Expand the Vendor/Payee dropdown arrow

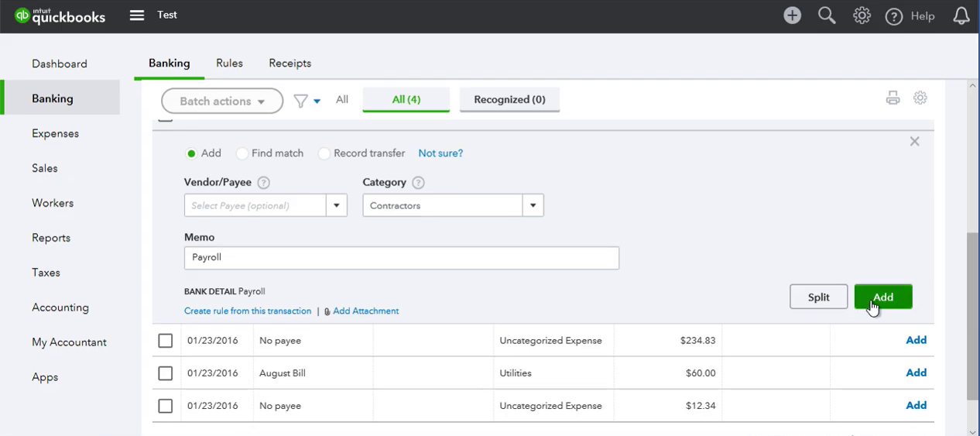click(337, 205)
